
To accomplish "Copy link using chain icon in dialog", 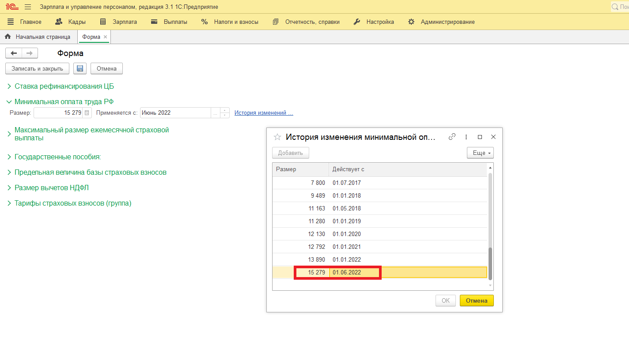I will 452,137.
